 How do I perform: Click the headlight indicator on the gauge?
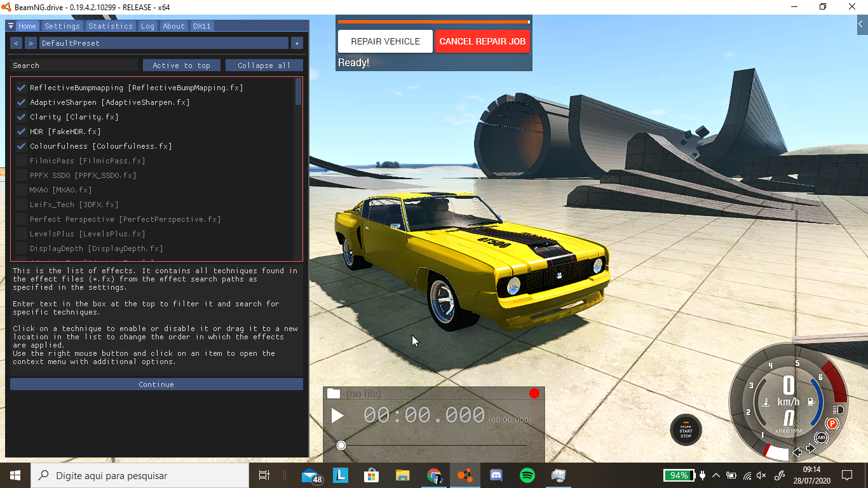pyautogui.click(x=837, y=410)
